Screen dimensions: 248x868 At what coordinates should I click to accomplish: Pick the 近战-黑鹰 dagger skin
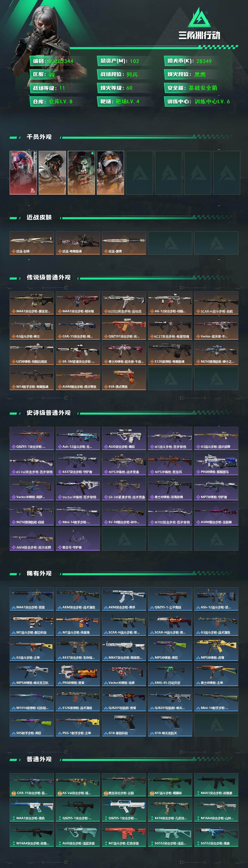[x=124, y=243]
